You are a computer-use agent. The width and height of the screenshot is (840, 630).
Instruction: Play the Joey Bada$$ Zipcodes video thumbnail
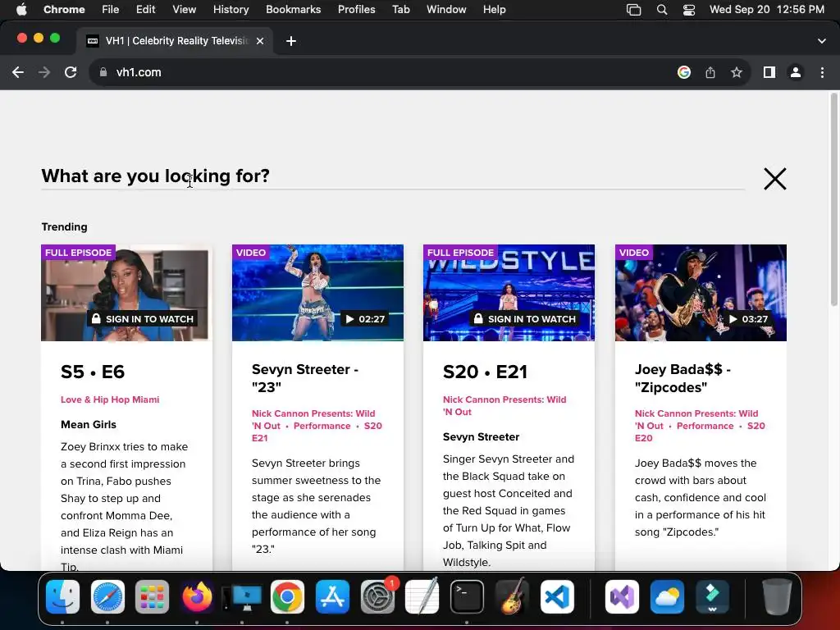pyautogui.click(x=701, y=293)
